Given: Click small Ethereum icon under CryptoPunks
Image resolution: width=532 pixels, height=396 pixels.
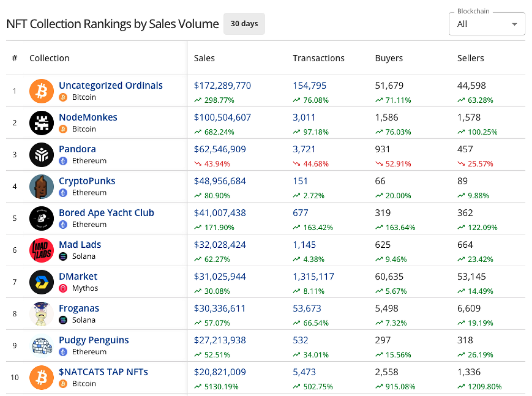Looking at the screenshot, I should [x=63, y=193].
